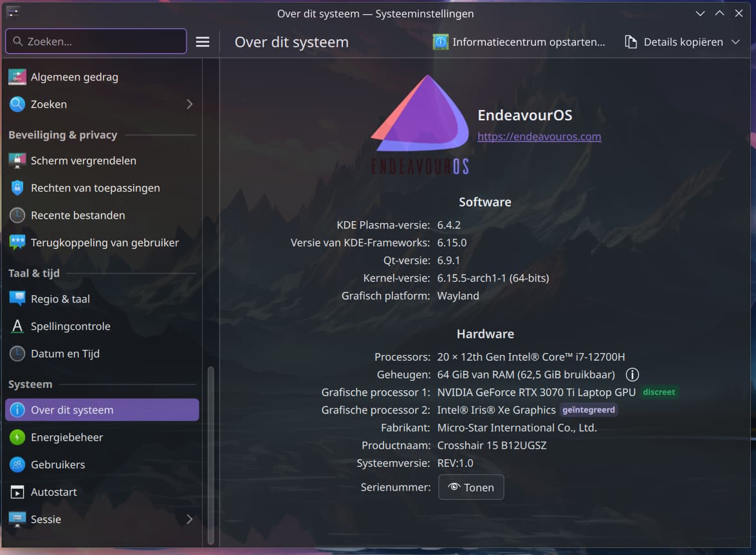Click the Rechten van toepassingen shield icon
Screen dimensions: 756x555
(x=17, y=188)
